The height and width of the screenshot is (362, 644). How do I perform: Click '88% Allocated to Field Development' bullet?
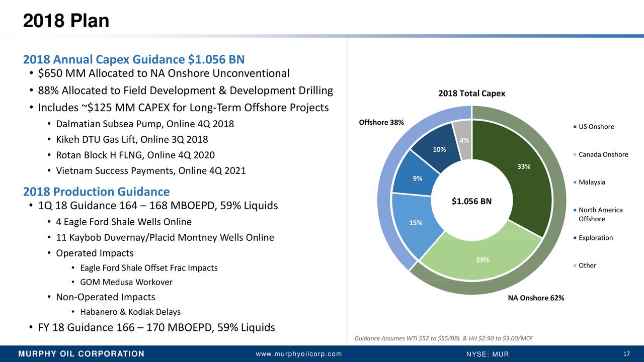click(x=185, y=90)
